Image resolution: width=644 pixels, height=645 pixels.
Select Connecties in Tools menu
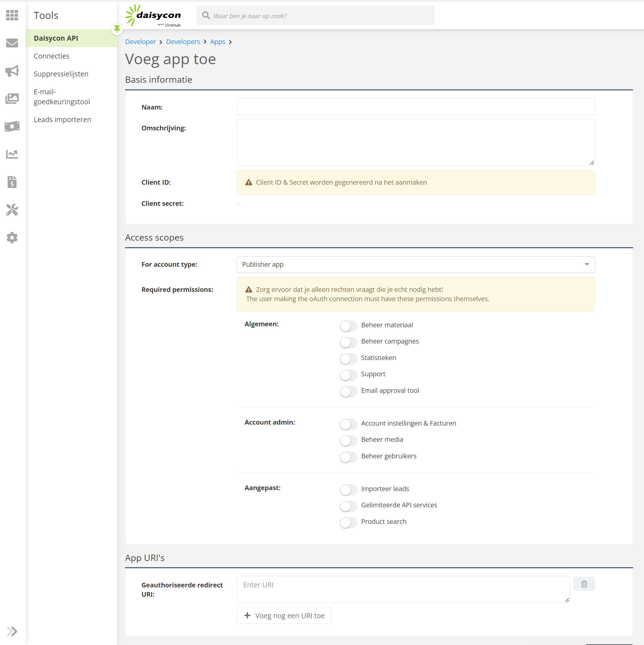(51, 56)
